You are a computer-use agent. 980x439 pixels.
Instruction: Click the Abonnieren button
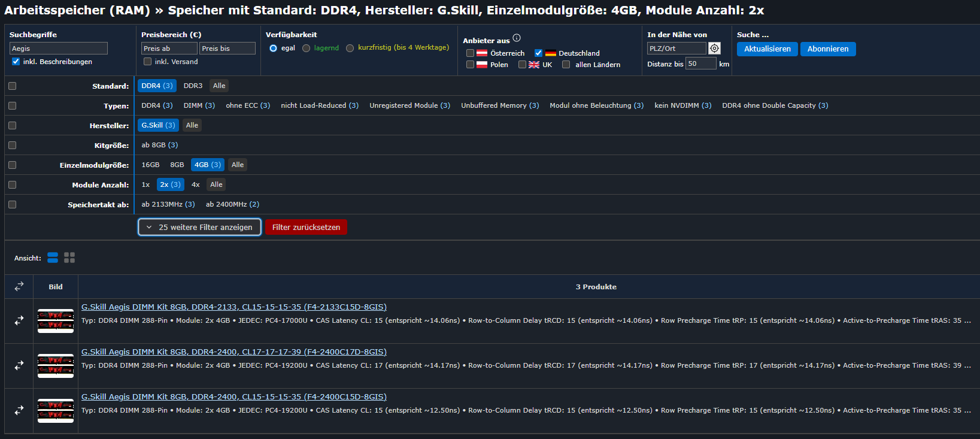pos(828,49)
